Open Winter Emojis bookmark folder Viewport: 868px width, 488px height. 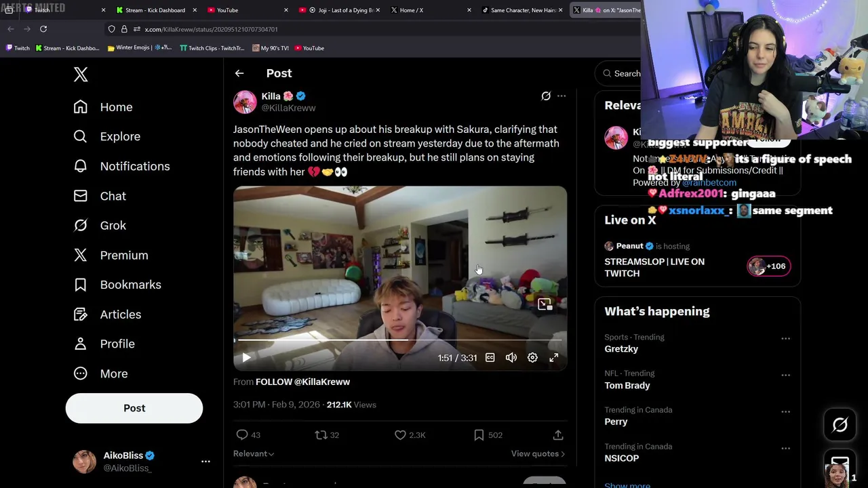pos(139,48)
